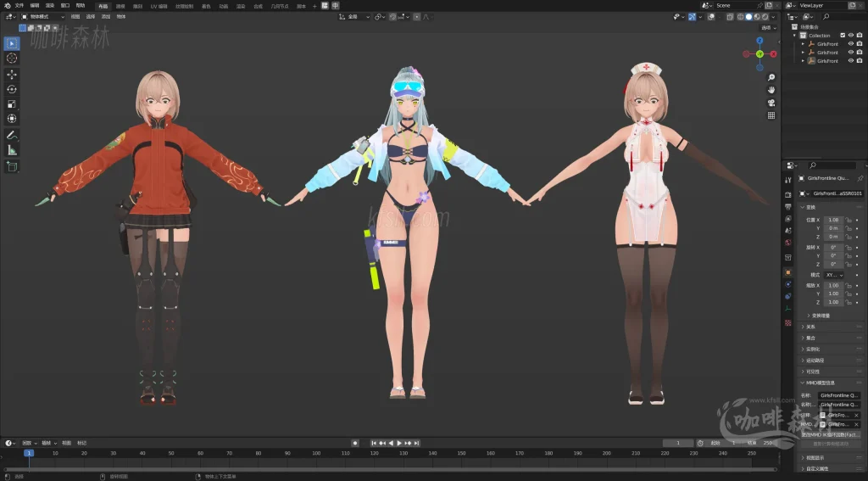
Task: Open the 文件 File menu
Action: (x=19, y=6)
